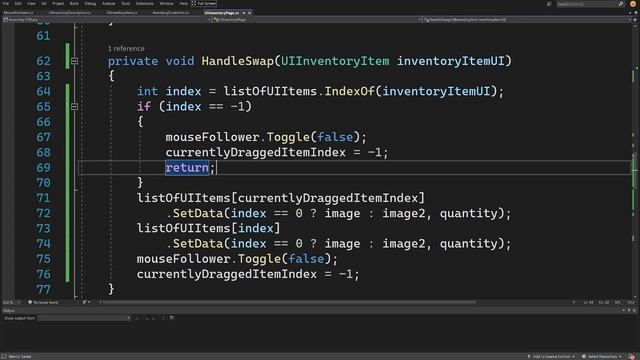Click the '1 reference' CodeLens link

pyautogui.click(x=126, y=48)
